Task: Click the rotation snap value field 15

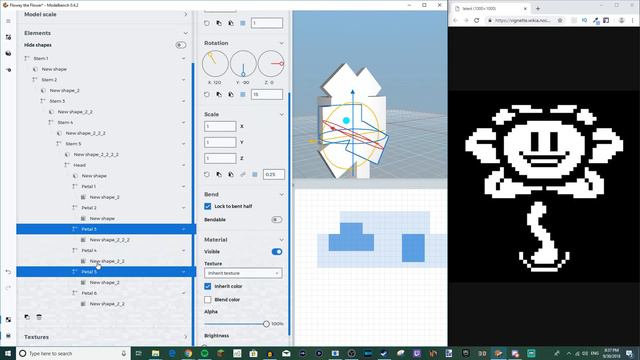Action: [267, 94]
